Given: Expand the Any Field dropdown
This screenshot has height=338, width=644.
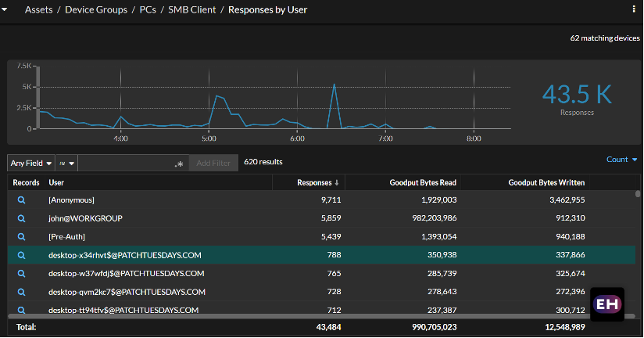Looking at the screenshot, I should [x=31, y=163].
